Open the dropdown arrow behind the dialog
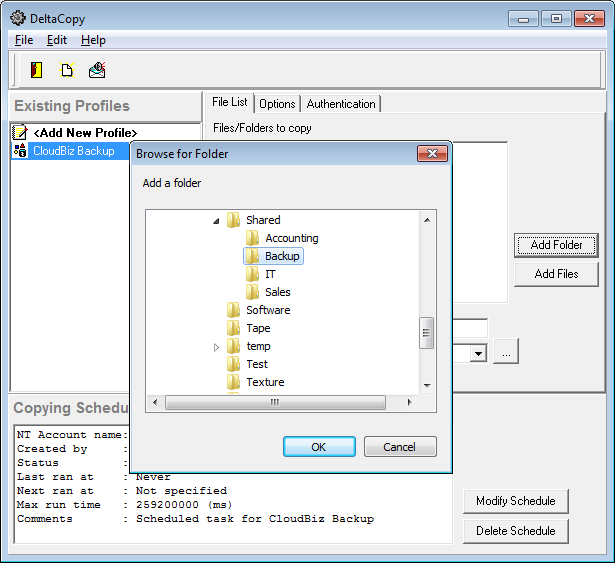 point(478,353)
